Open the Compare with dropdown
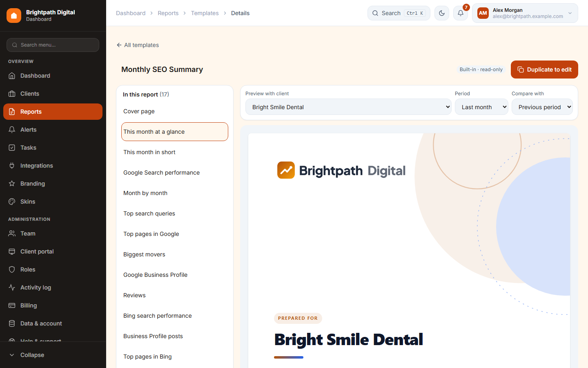Image resolution: width=588 pixels, height=368 pixels. [542, 107]
